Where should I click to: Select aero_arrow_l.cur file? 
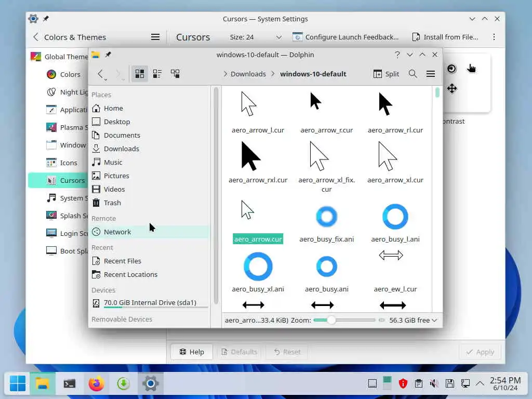click(258, 113)
